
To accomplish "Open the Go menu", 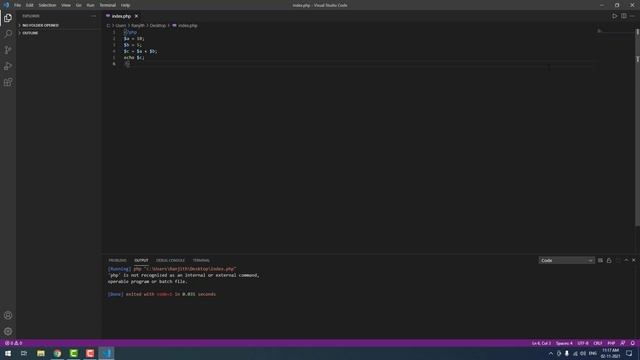I will (79, 5).
